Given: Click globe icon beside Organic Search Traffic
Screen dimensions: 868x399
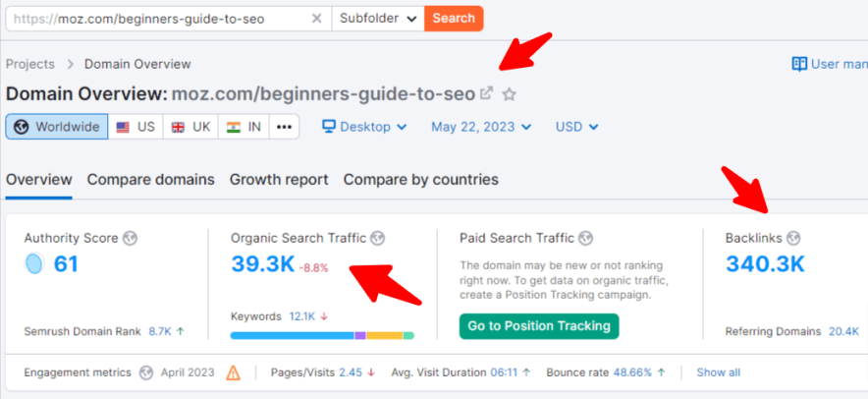Looking at the screenshot, I should [x=377, y=238].
